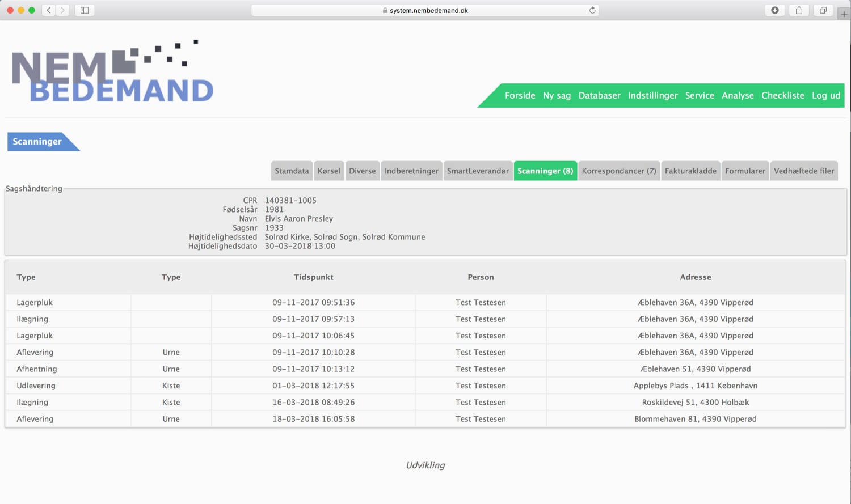Click the address bar showing system.nembedemand.dk

pyautogui.click(x=425, y=10)
